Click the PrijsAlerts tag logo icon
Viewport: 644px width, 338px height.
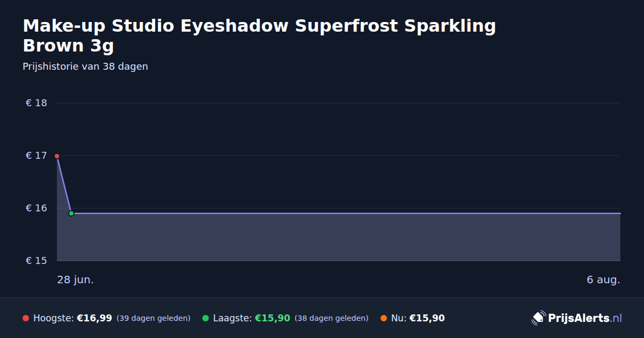point(538,318)
